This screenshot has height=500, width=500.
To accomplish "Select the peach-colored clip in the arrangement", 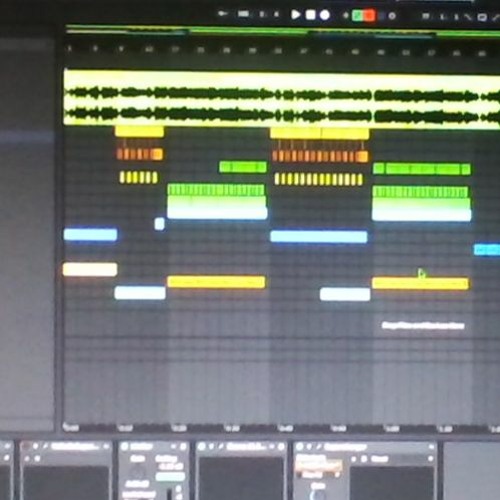I will [x=90, y=269].
